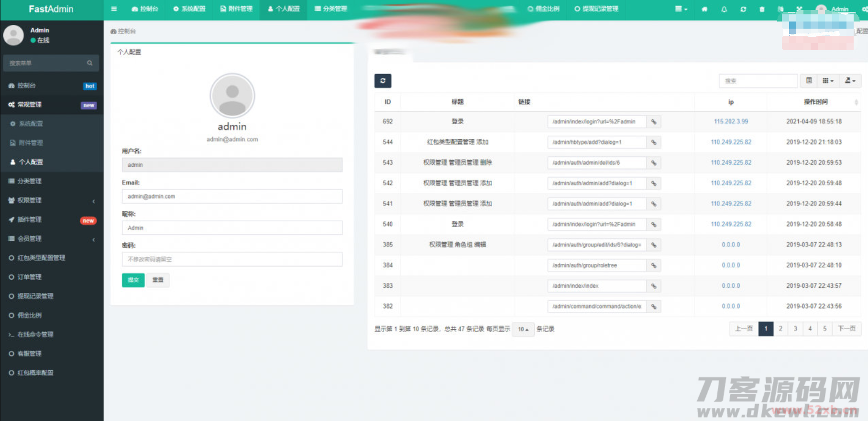Click the green 提交 submit button
This screenshot has width=868, height=421.
click(133, 280)
